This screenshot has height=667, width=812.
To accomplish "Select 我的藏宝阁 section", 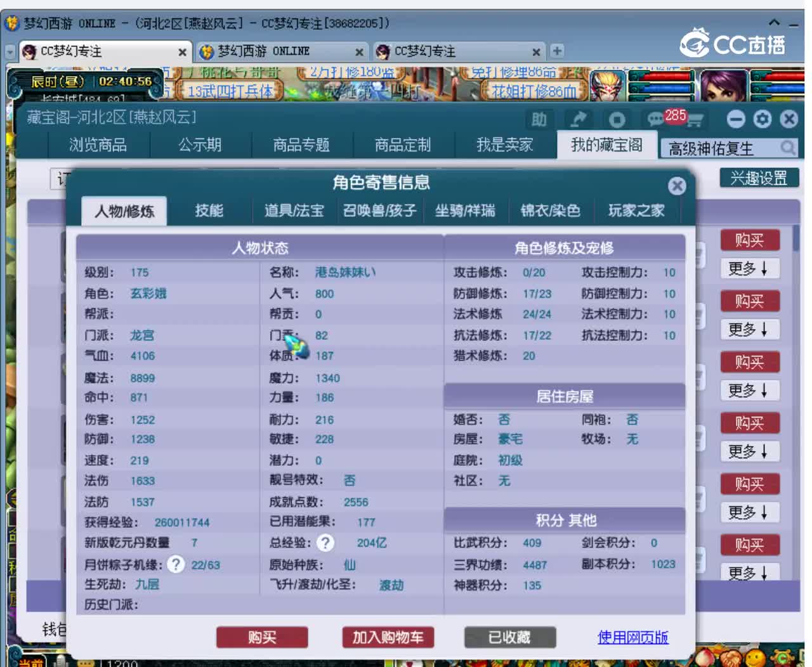I will click(606, 145).
